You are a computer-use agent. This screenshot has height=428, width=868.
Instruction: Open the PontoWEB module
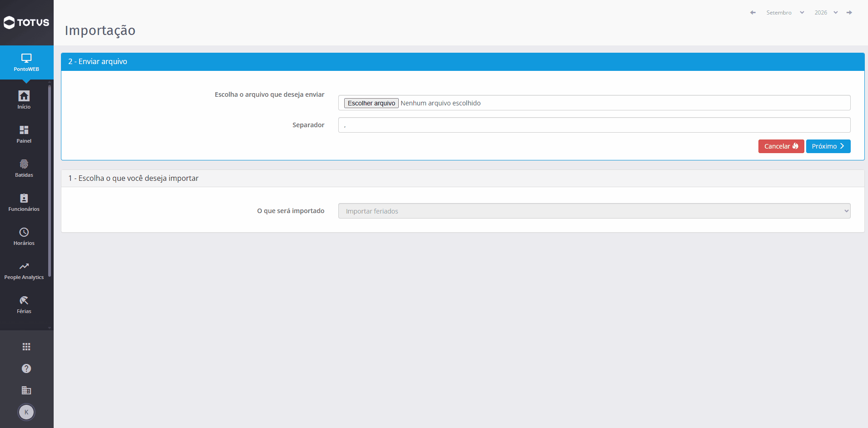point(26,63)
